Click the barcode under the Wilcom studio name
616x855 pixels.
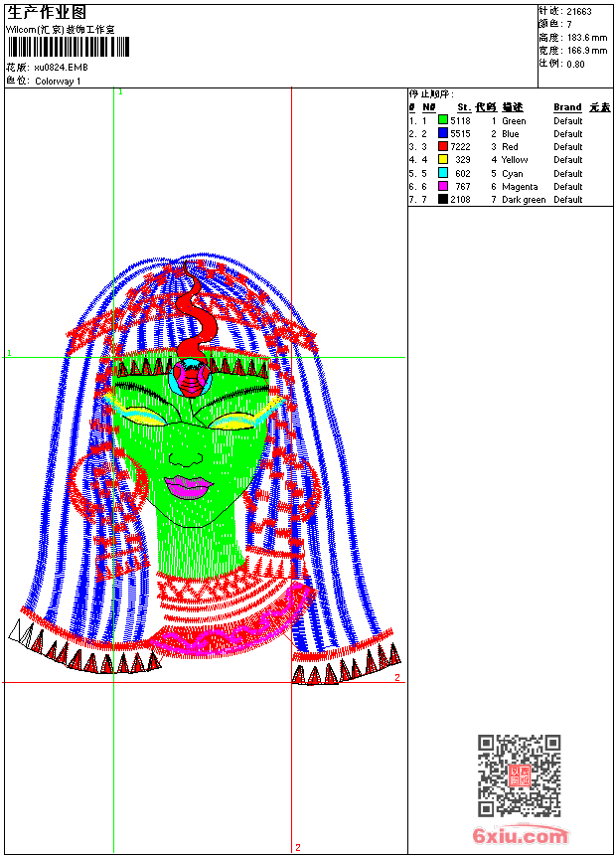coord(69,47)
